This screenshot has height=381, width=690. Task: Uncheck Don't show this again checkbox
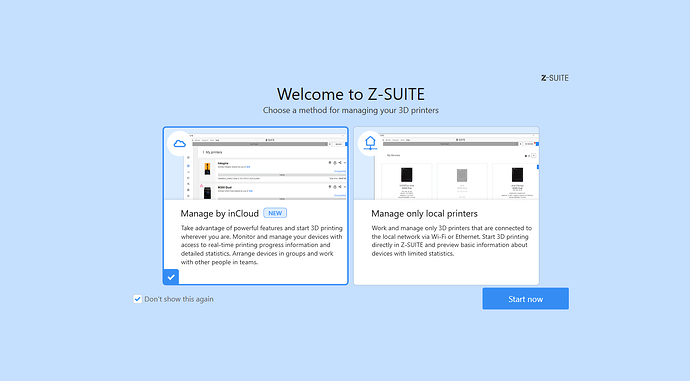pyautogui.click(x=137, y=299)
